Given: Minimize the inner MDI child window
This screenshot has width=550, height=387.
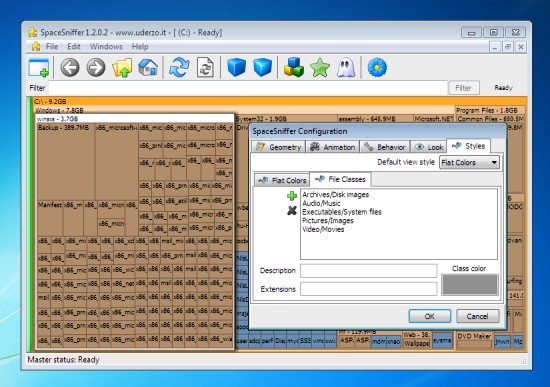Looking at the screenshot, I should 494,47.
